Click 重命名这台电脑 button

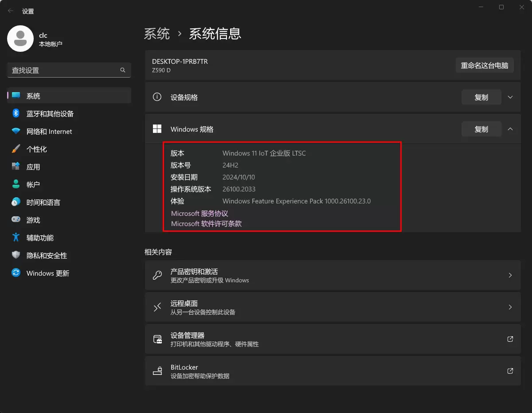click(x=485, y=66)
